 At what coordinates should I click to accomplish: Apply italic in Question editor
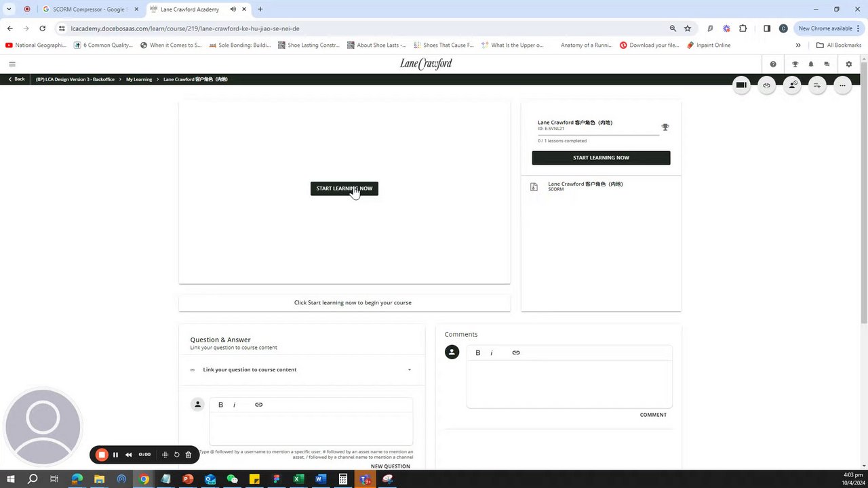tap(235, 405)
